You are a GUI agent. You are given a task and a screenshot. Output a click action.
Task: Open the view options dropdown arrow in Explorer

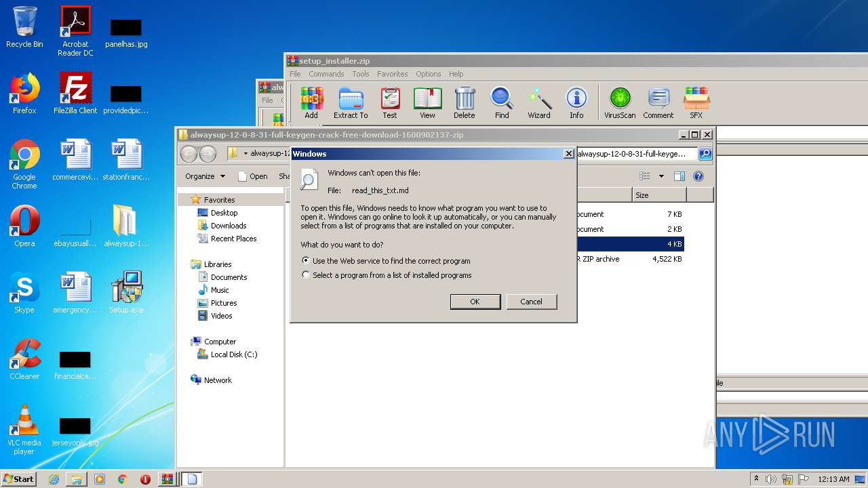[x=661, y=176]
